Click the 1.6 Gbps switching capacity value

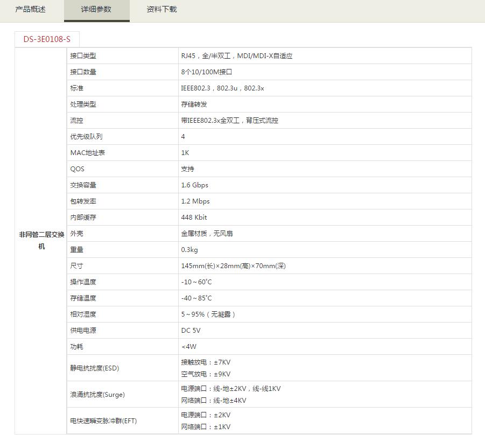194,185
